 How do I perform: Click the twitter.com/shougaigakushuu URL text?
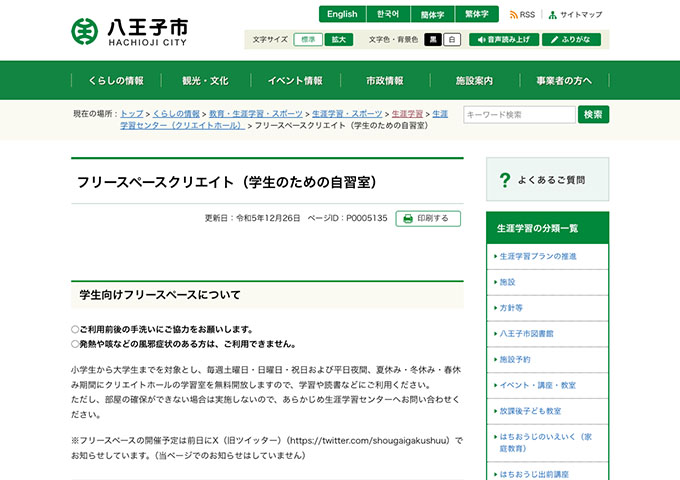[369, 441]
